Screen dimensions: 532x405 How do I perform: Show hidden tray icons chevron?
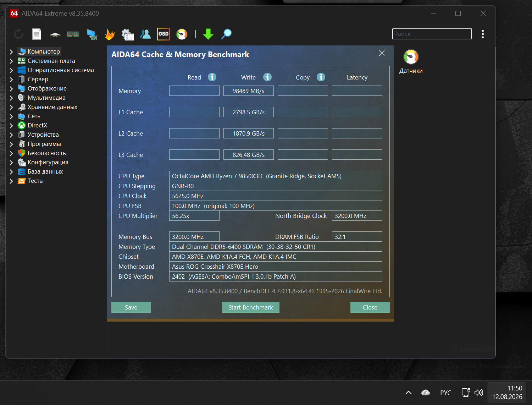409,393
